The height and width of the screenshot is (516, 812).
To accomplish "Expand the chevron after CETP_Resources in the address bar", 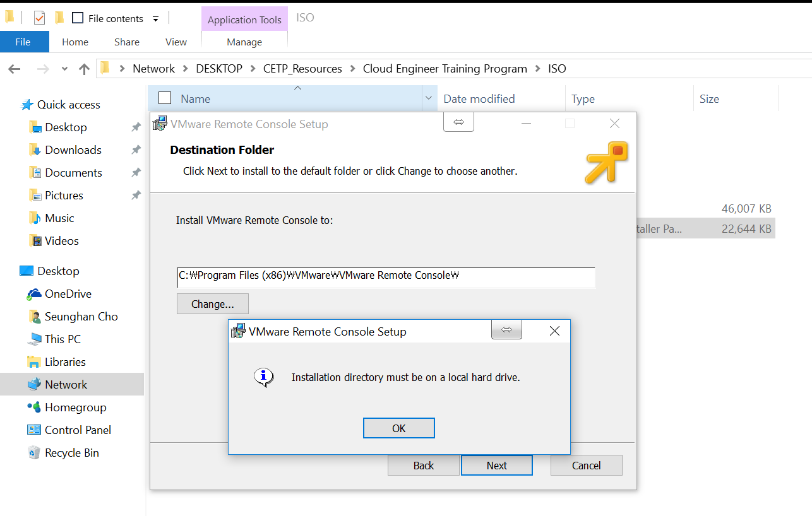I will [x=353, y=69].
